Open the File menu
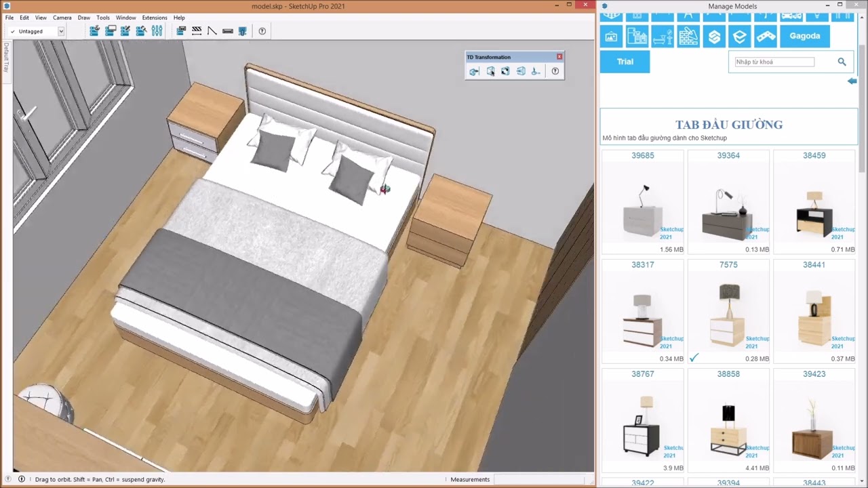868x488 pixels. click(9, 18)
